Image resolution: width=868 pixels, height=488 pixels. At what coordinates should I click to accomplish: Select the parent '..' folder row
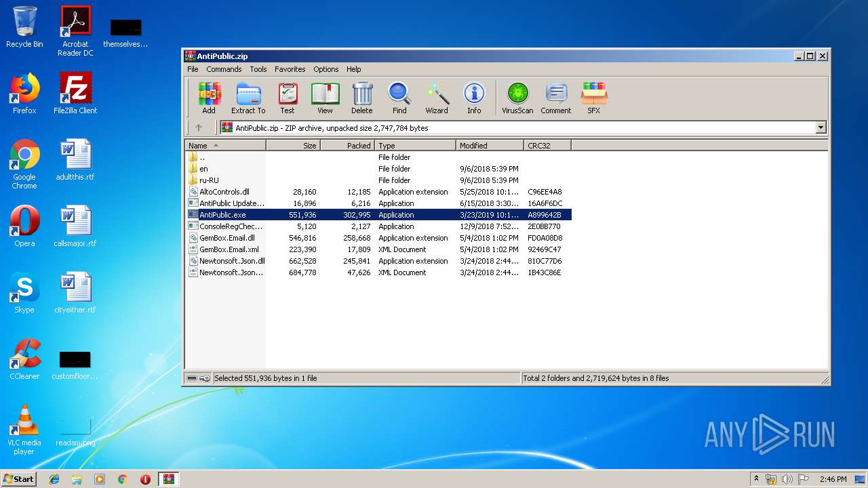pos(378,157)
